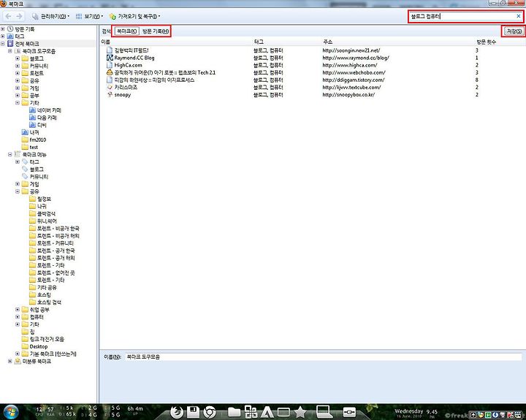Expand the top-level 태그 tree node

pyautogui.click(x=3, y=37)
